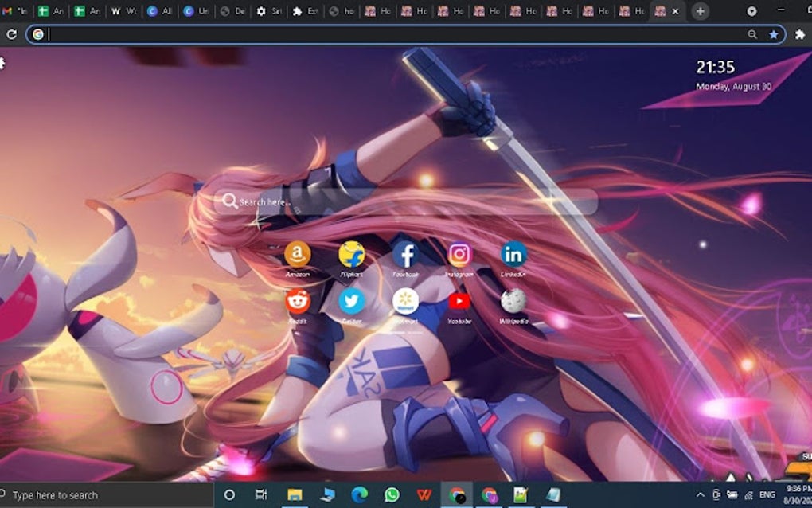Image resolution: width=812 pixels, height=508 pixels.
Task: Open the Instagram shortcut icon
Action: pos(459,254)
